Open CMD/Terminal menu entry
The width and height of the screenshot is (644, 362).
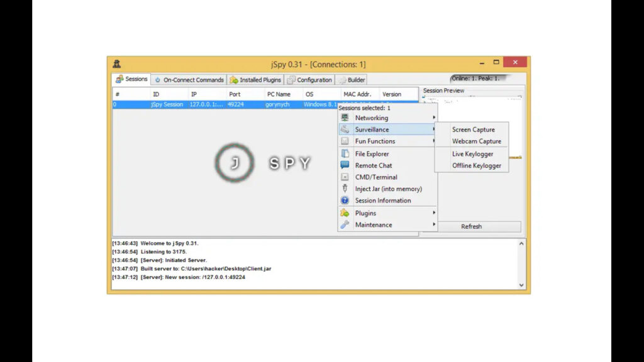tap(387, 177)
